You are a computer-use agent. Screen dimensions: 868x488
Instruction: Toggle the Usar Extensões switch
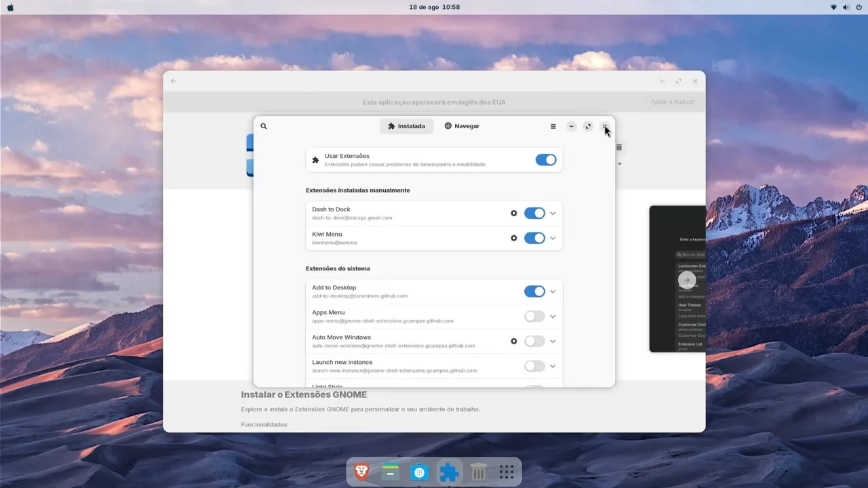pyautogui.click(x=546, y=160)
